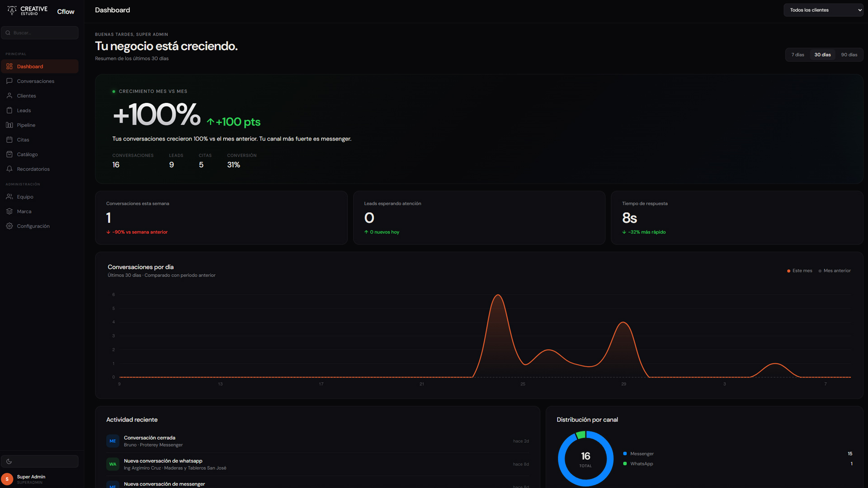Click the Marca layers icon
The height and width of the screenshot is (488, 868).
coord(9,211)
